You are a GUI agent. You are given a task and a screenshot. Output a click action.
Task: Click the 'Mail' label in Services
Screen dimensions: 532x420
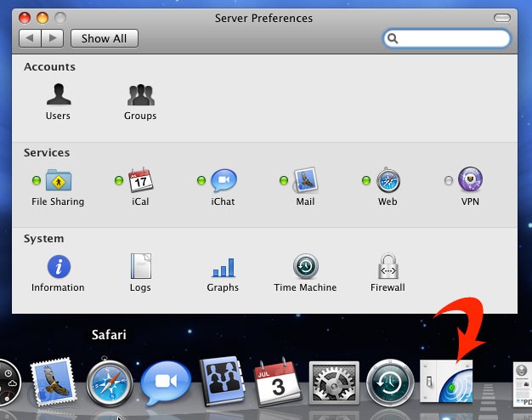[305, 201]
